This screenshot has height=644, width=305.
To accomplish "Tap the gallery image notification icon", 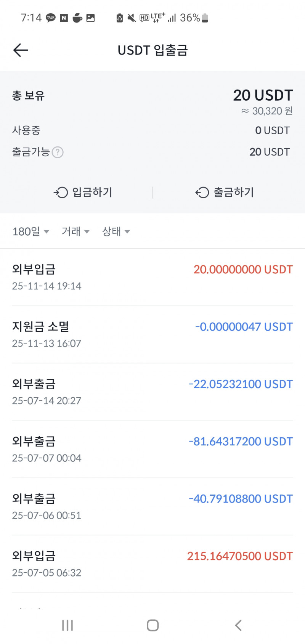I will 90,18.
